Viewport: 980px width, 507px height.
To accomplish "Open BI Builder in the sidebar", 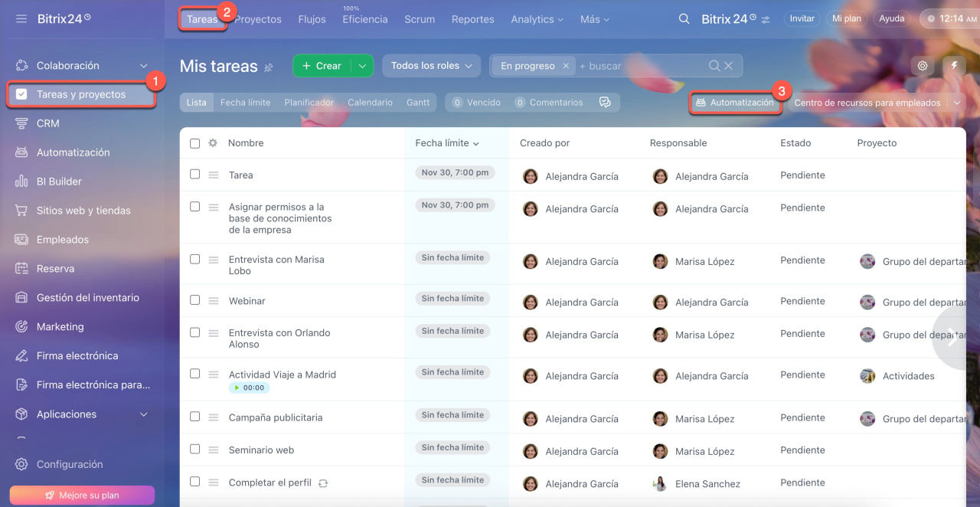I will tap(59, 182).
